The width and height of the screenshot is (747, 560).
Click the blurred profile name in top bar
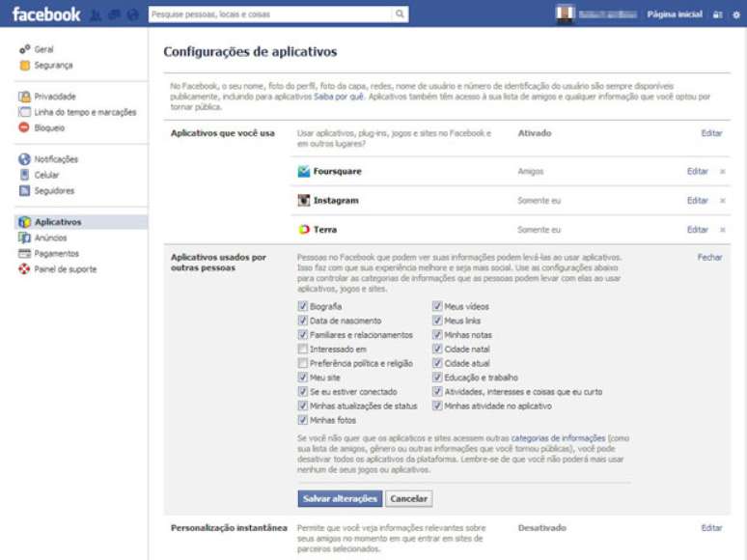607,14
